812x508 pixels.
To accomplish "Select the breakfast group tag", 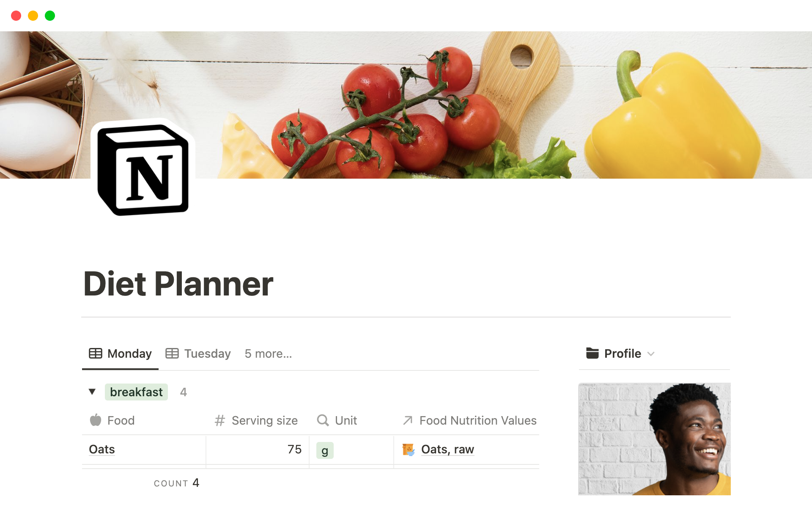I will [x=136, y=392].
